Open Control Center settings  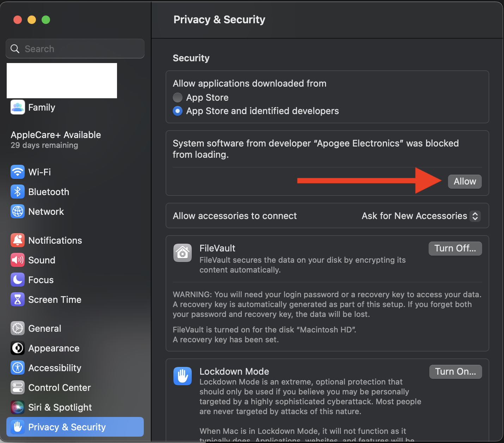(18, 387)
